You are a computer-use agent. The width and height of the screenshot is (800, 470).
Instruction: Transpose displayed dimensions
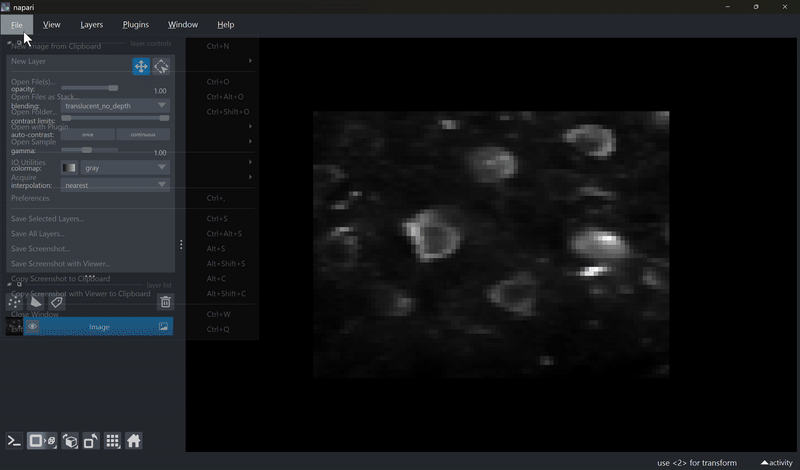click(91, 441)
